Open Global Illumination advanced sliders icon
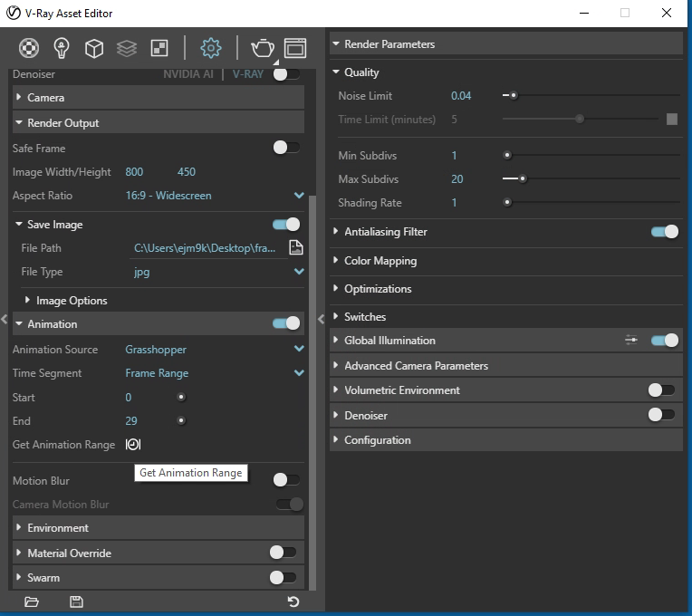Screen dimensions: 692x616 click(x=631, y=340)
